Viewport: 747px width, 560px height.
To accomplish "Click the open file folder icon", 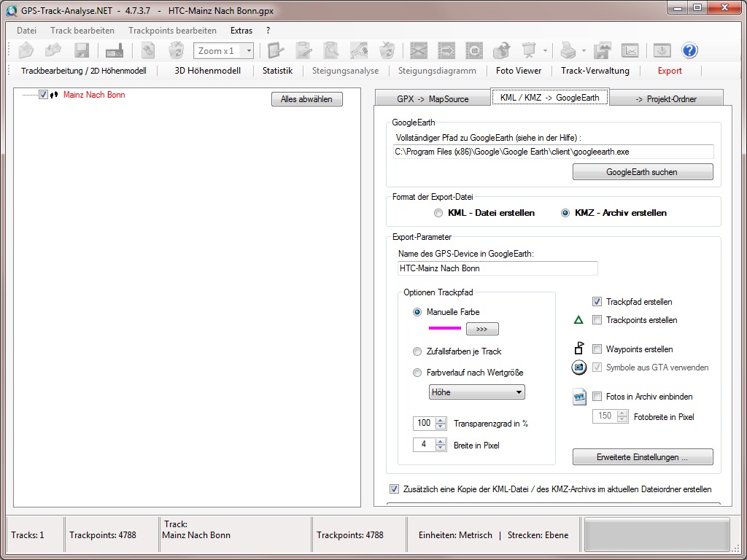I will click(26, 50).
